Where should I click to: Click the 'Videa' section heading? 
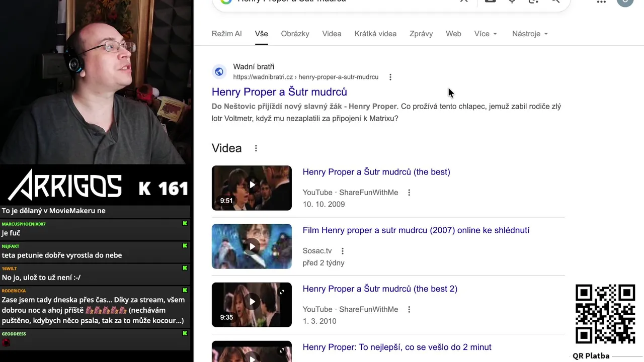click(x=226, y=148)
